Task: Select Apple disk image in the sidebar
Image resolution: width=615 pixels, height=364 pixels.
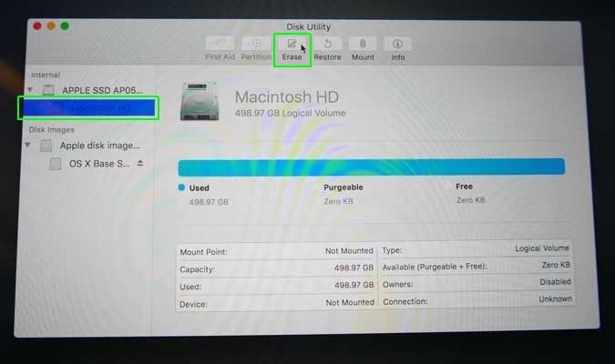Action: point(100,146)
